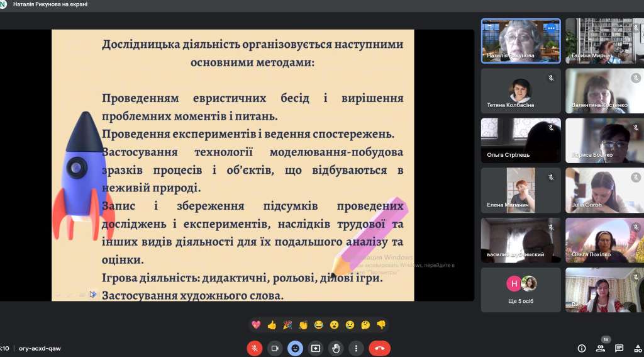Send the thinking face reaction
Viewport: 644px width, 357px height.
[365, 325]
